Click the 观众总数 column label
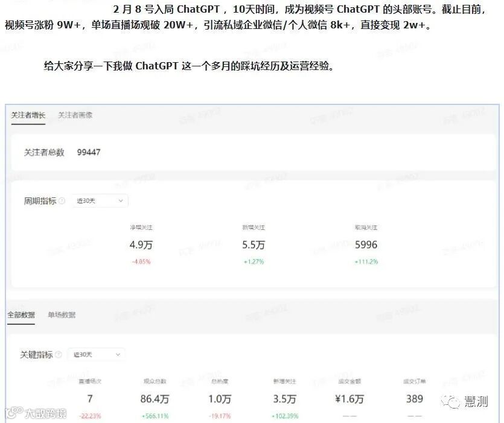 [x=155, y=381]
